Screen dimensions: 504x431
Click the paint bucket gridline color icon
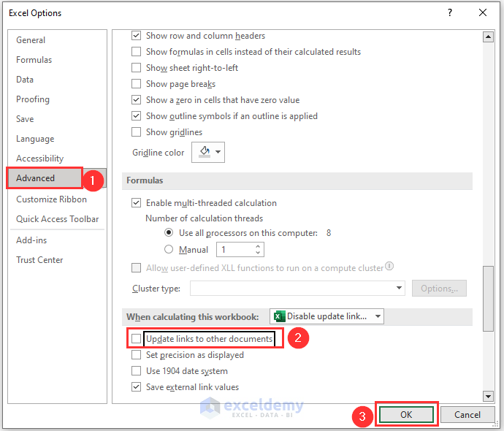tap(205, 151)
